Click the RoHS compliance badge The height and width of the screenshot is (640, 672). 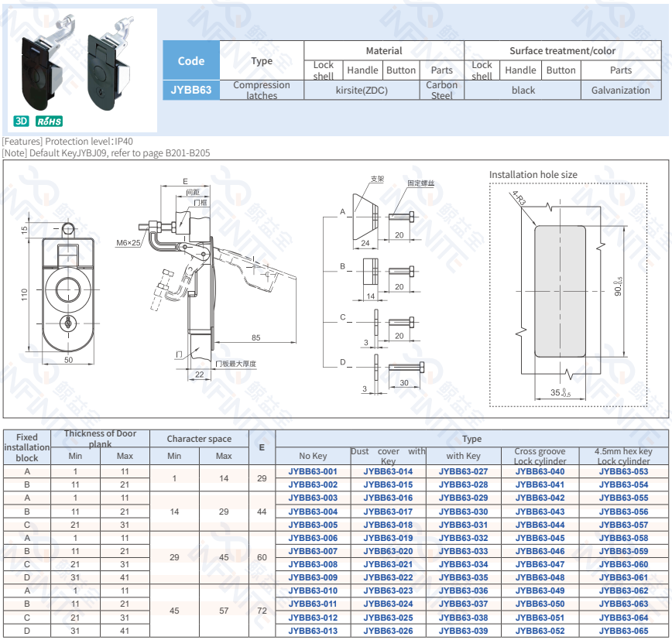(x=49, y=121)
